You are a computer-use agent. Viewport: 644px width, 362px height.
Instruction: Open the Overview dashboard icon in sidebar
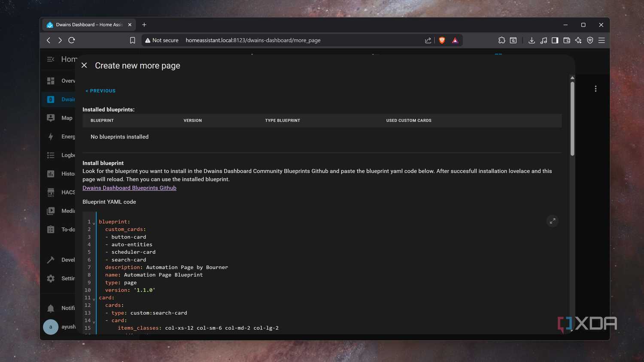click(x=51, y=81)
